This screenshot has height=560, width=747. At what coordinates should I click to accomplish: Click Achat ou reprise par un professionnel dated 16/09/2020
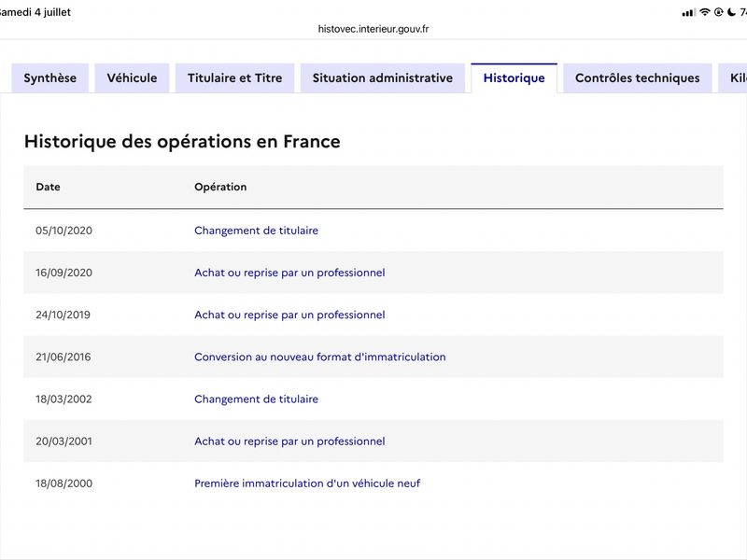tap(289, 273)
